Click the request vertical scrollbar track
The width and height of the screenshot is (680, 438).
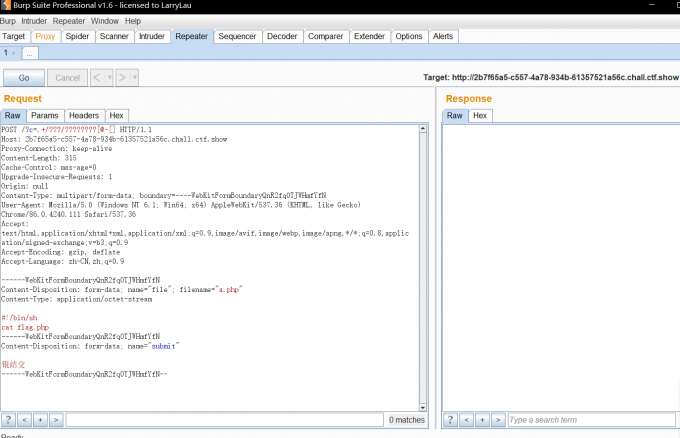click(423, 268)
